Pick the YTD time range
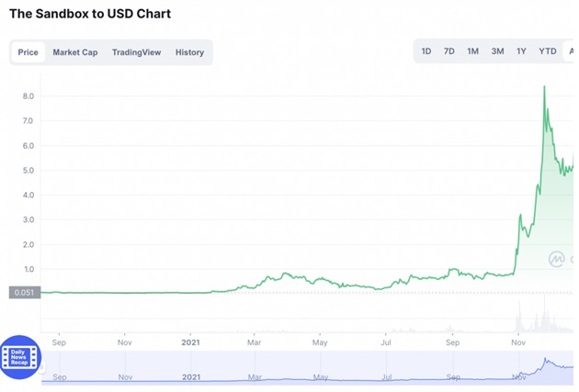579x392 pixels. click(548, 51)
